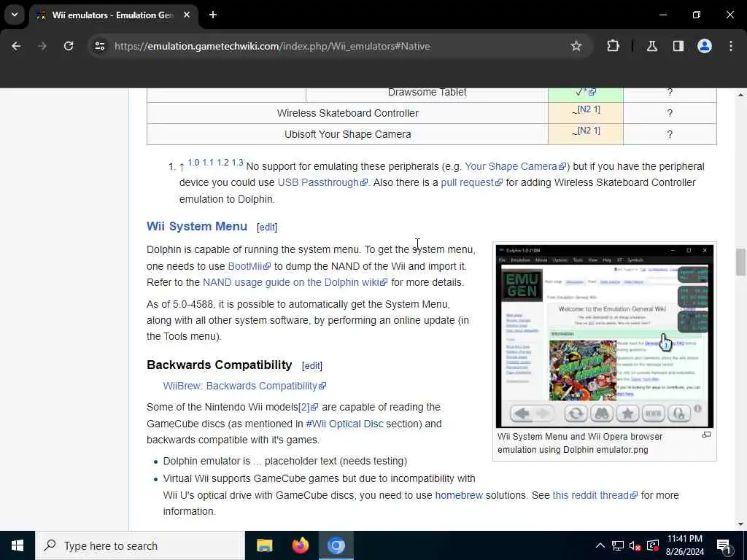The width and height of the screenshot is (747, 560).
Task: Click the scrollbar down arrow
Action: 740,524
